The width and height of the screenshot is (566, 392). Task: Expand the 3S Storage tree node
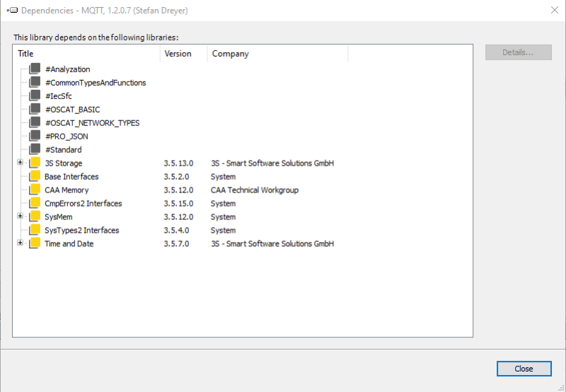[21, 163]
